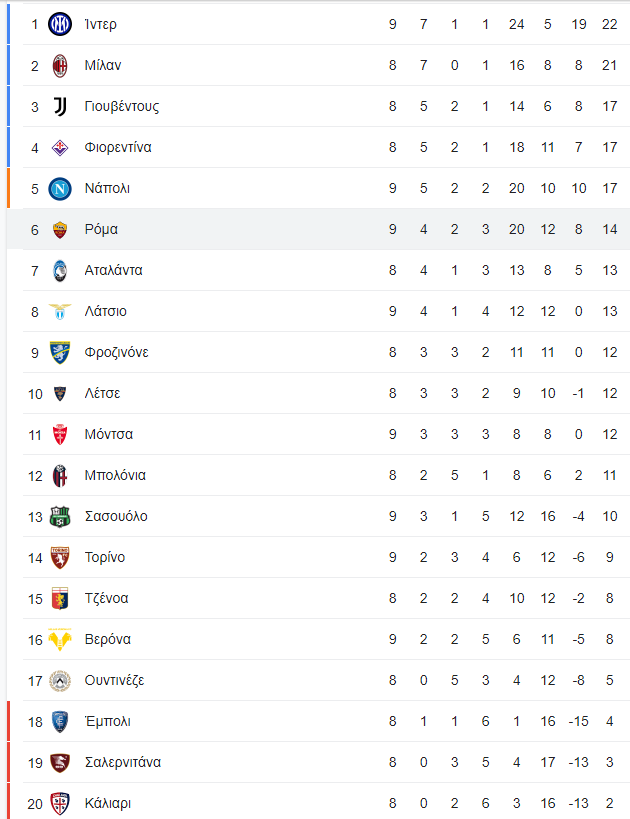Image resolution: width=630 pixels, height=819 pixels.
Task: Click the Inter club crest icon
Action: pyautogui.click(x=60, y=24)
